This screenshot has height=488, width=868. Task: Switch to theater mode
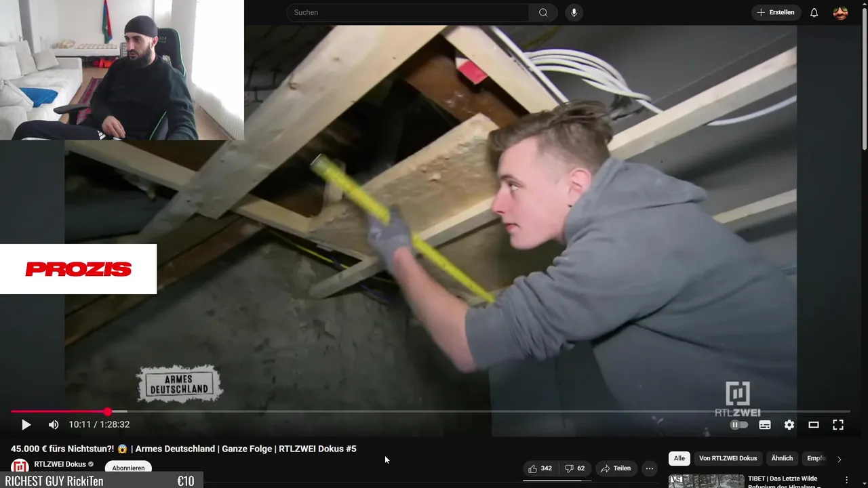click(x=814, y=425)
